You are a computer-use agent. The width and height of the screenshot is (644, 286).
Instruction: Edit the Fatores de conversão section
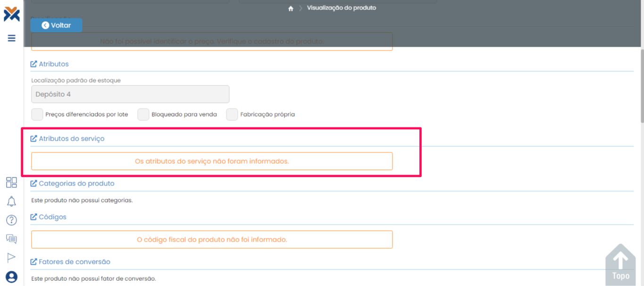pos(70,262)
